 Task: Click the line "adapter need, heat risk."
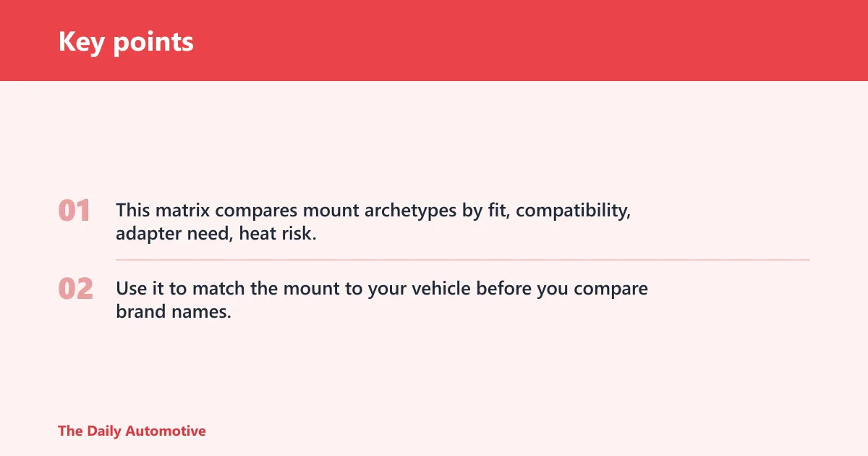216,235
